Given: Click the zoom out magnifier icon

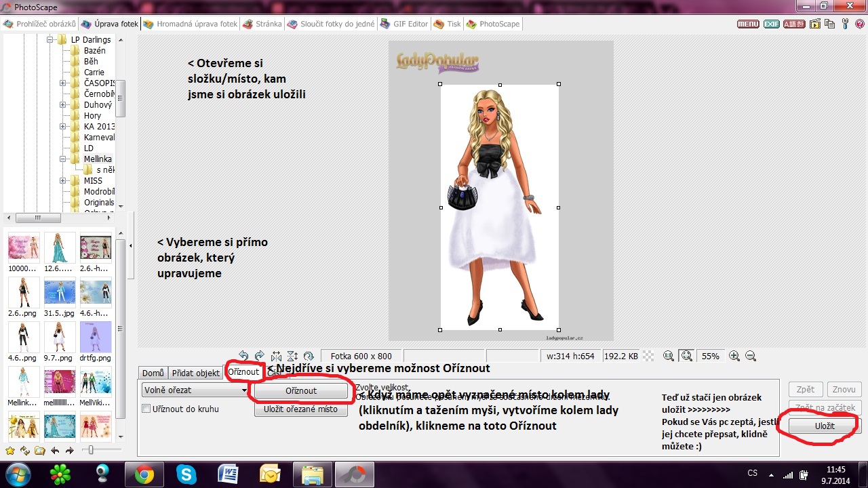Looking at the screenshot, I should pyautogui.click(x=751, y=356).
